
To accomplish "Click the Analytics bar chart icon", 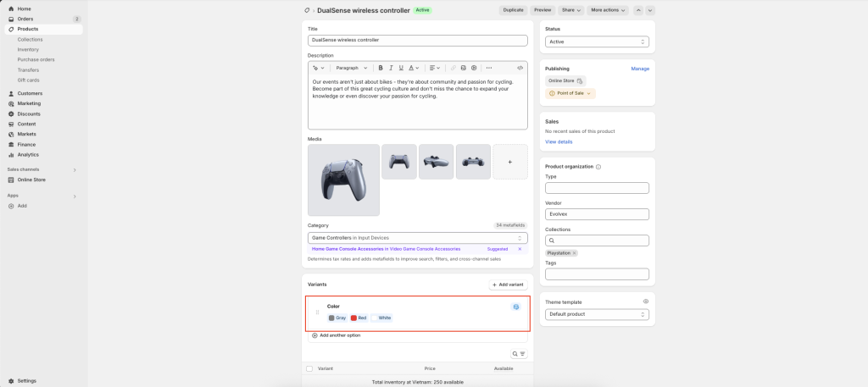I will (x=11, y=155).
